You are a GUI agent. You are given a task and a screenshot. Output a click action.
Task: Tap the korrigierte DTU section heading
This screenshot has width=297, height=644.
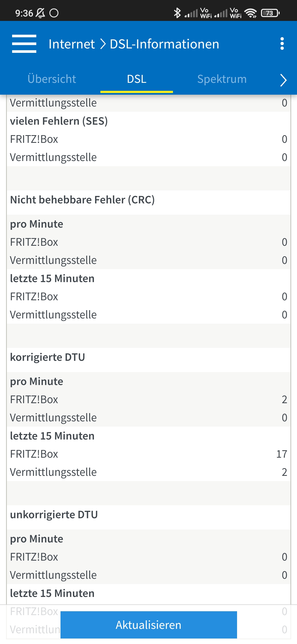point(48,357)
